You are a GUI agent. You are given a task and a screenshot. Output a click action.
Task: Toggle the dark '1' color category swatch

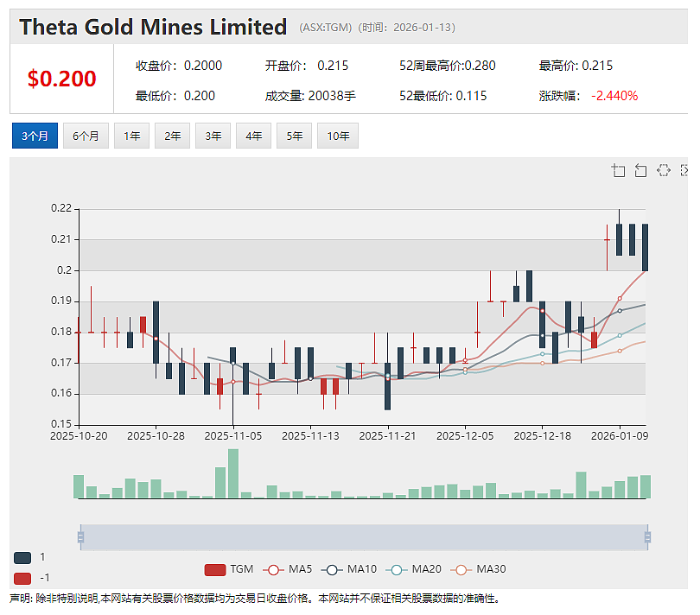(22, 557)
